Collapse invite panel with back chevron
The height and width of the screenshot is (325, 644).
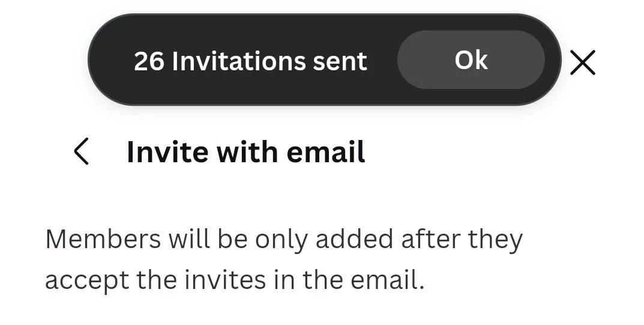point(81,151)
